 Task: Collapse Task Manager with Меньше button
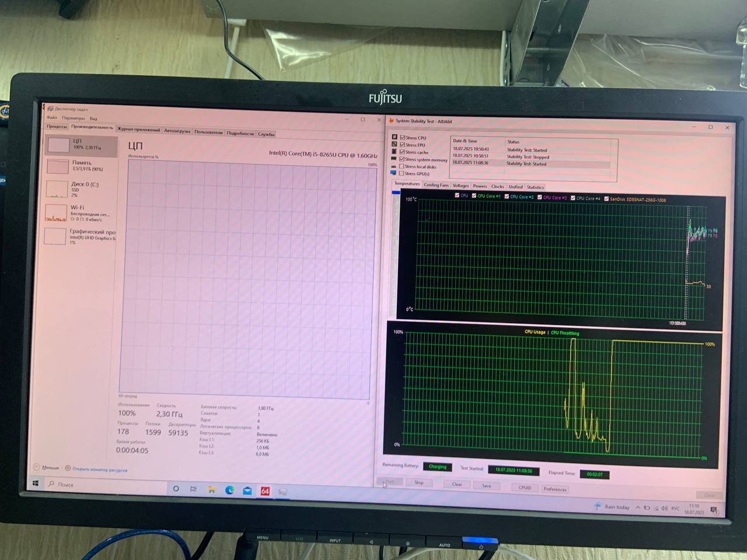coord(47,467)
